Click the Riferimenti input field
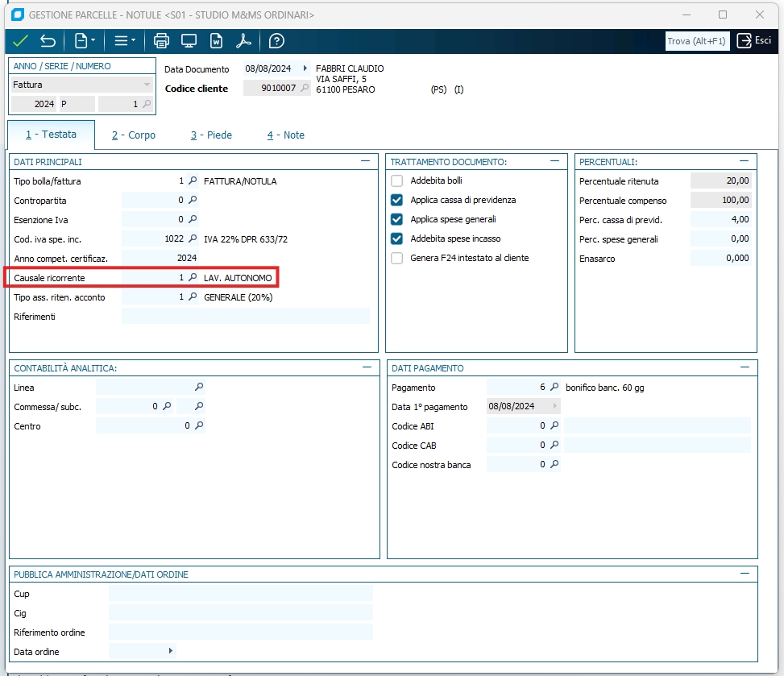Image resolution: width=784 pixels, height=676 pixels. 245,316
